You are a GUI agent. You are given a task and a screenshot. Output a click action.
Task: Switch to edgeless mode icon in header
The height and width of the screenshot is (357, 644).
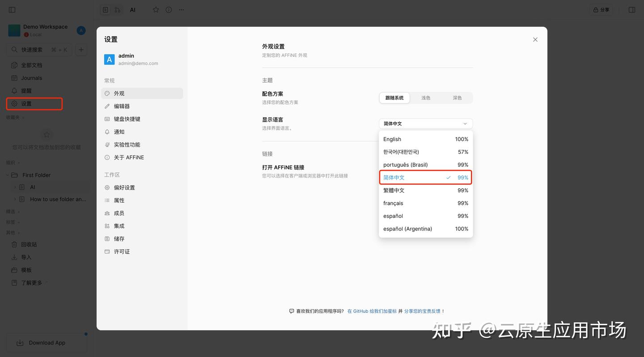117,10
